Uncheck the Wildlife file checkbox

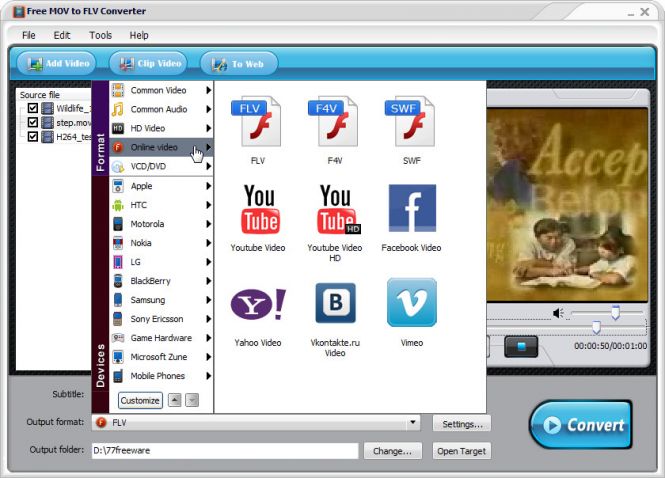tap(33, 108)
